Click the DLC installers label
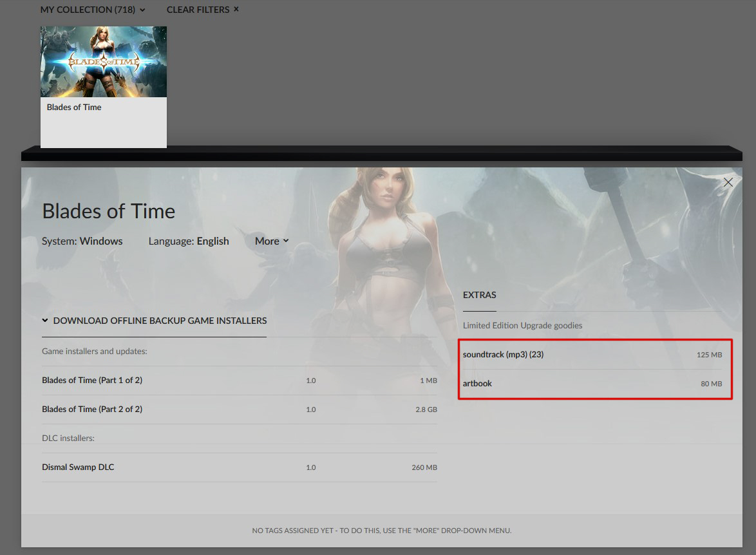This screenshot has width=756, height=555. click(68, 438)
